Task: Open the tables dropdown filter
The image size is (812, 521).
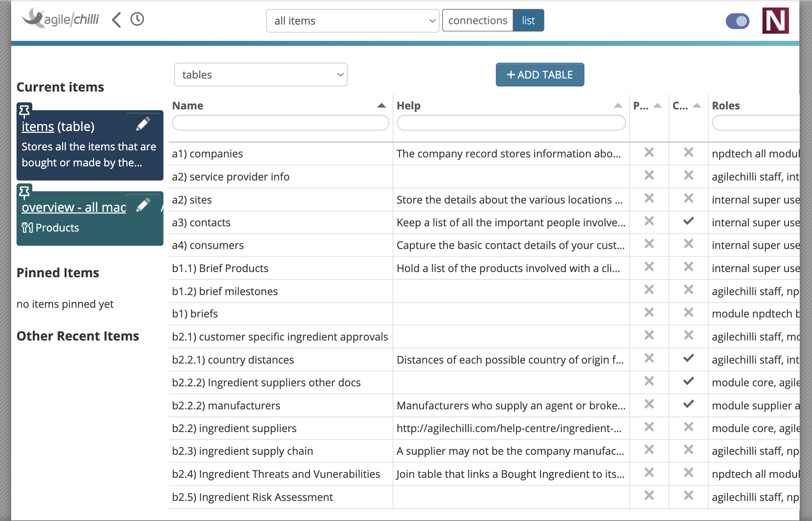Action: pos(261,75)
